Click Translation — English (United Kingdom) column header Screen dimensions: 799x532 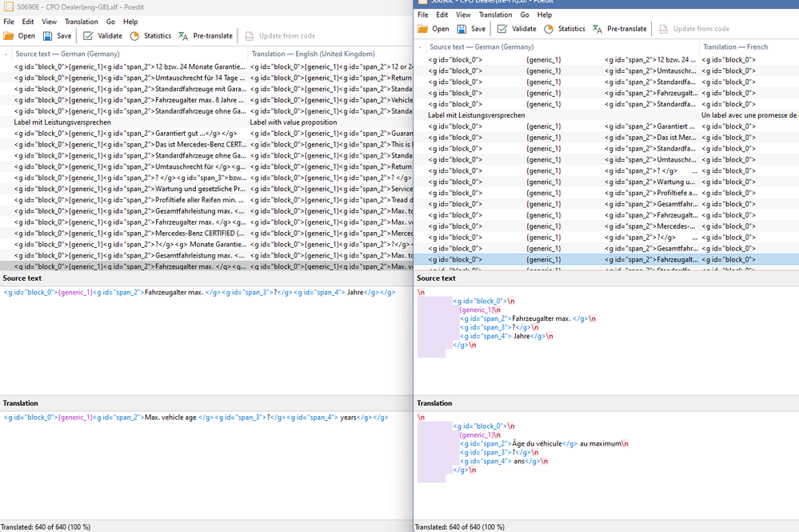coord(313,54)
